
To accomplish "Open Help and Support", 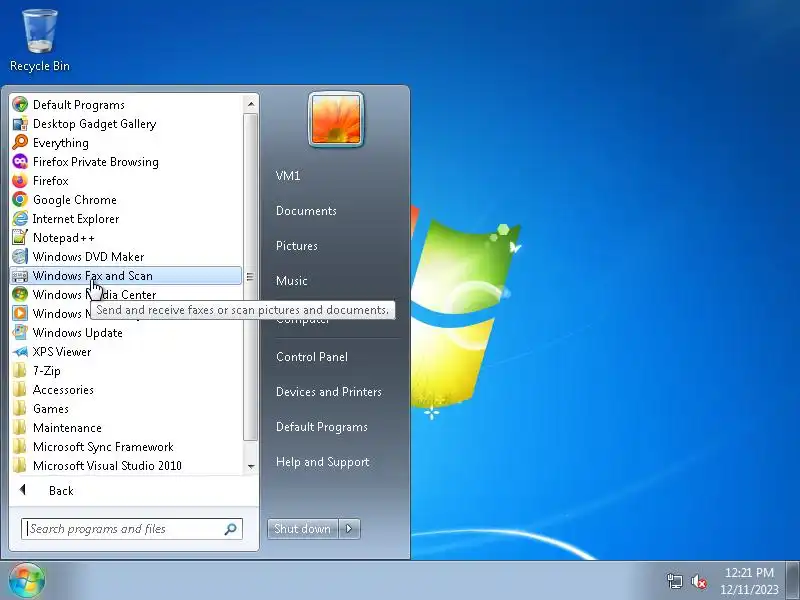I will point(322,462).
